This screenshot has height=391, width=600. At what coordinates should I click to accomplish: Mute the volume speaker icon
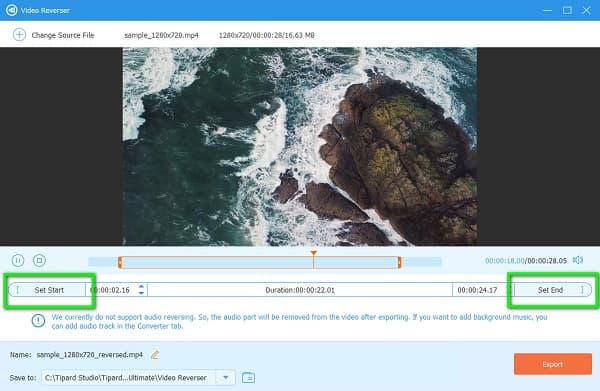tap(578, 260)
